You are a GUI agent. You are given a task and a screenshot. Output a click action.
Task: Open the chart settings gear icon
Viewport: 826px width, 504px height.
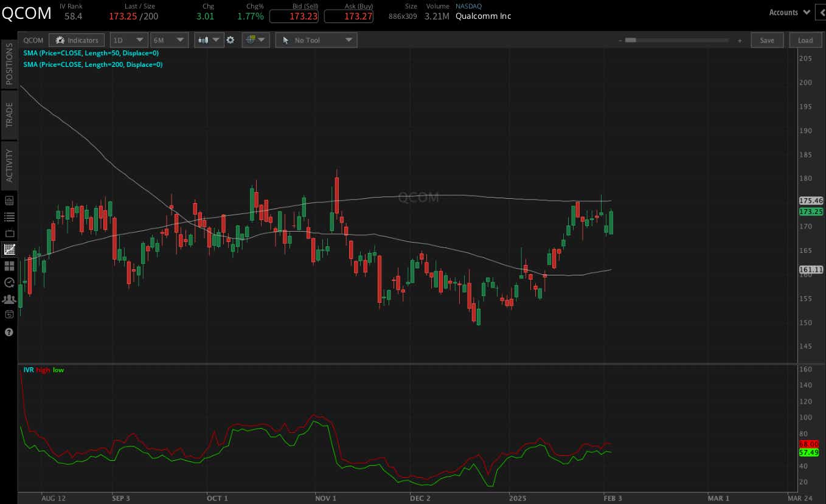(x=231, y=40)
